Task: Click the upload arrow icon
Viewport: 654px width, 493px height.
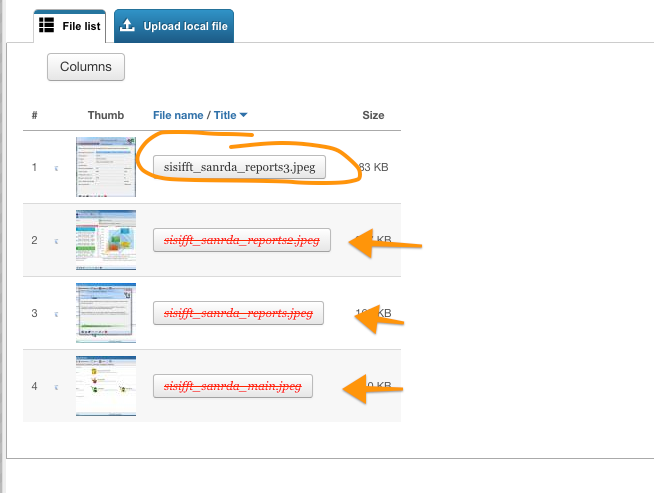Action: pos(127,25)
